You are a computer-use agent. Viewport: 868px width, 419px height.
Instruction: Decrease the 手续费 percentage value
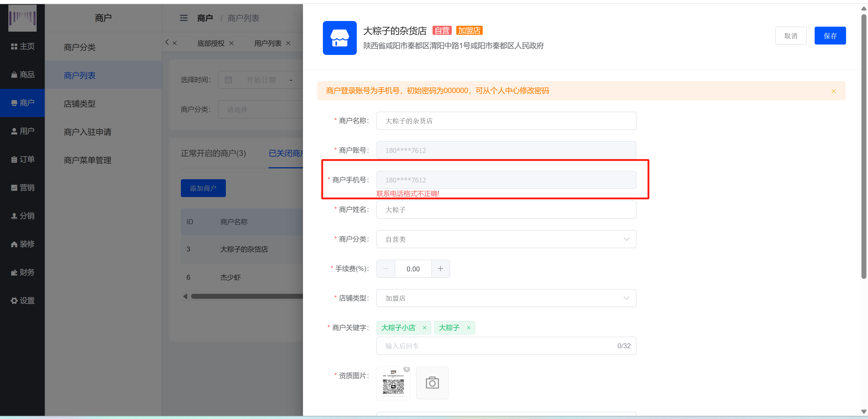tap(386, 269)
